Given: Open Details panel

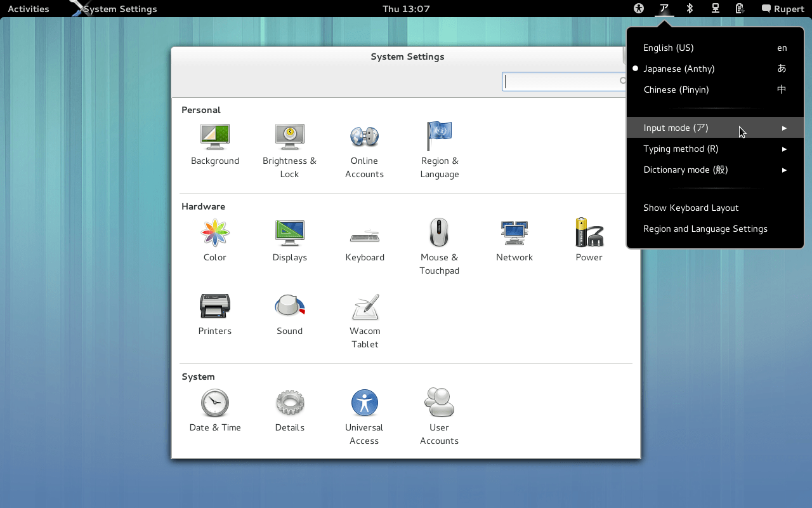Looking at the screenshot, I should click(290, 411).
